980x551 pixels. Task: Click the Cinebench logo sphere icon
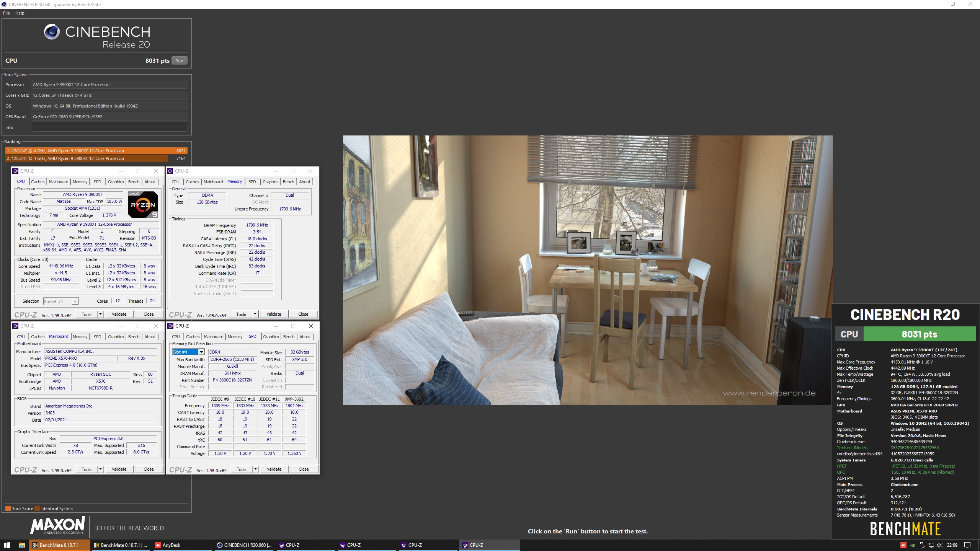[52, 32]
